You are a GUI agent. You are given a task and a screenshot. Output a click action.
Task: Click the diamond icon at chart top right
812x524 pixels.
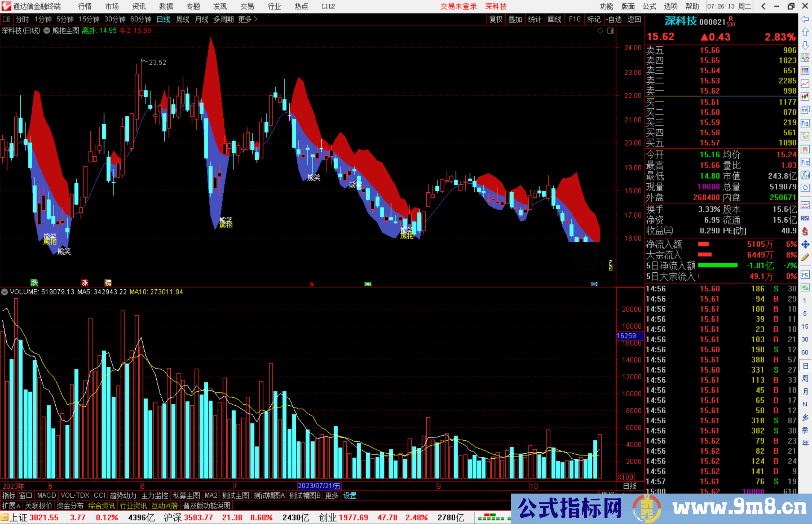coord(600,31)
